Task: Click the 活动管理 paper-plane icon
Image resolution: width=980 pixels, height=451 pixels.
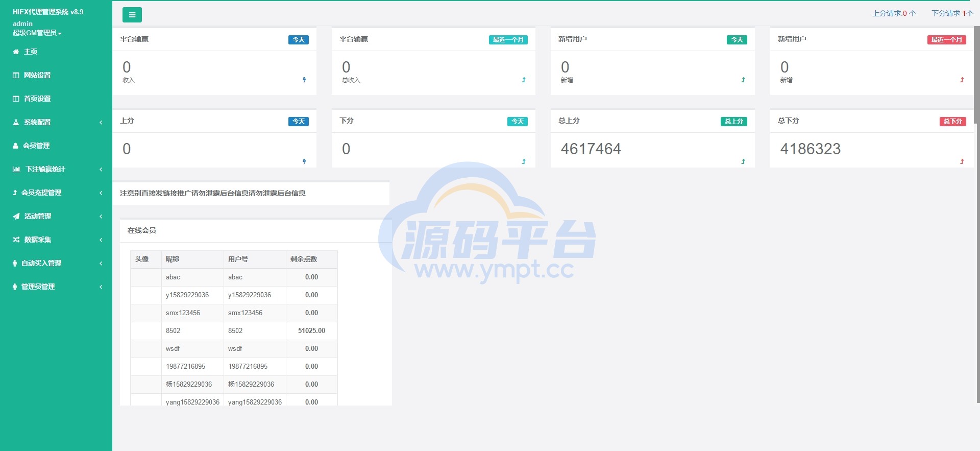Action: tap(16, 216)
